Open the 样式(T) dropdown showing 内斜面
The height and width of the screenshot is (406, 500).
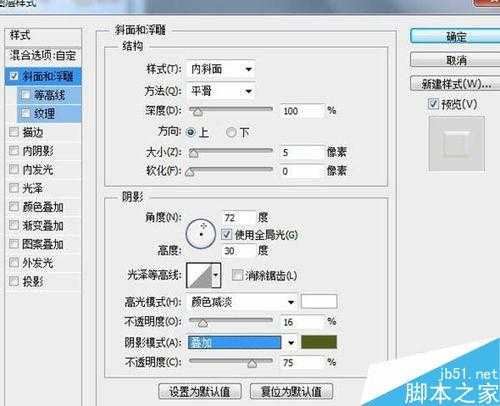(221, 69)
